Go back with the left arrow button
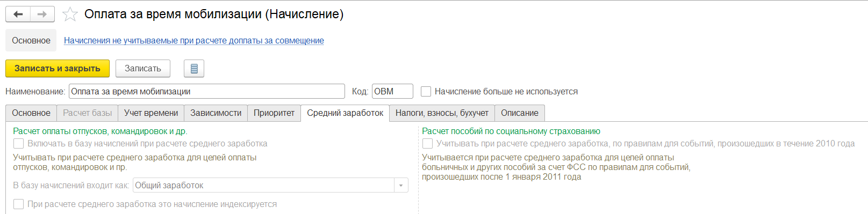The image size is (868, 214). pyautogui.click(x=18, y=14)
